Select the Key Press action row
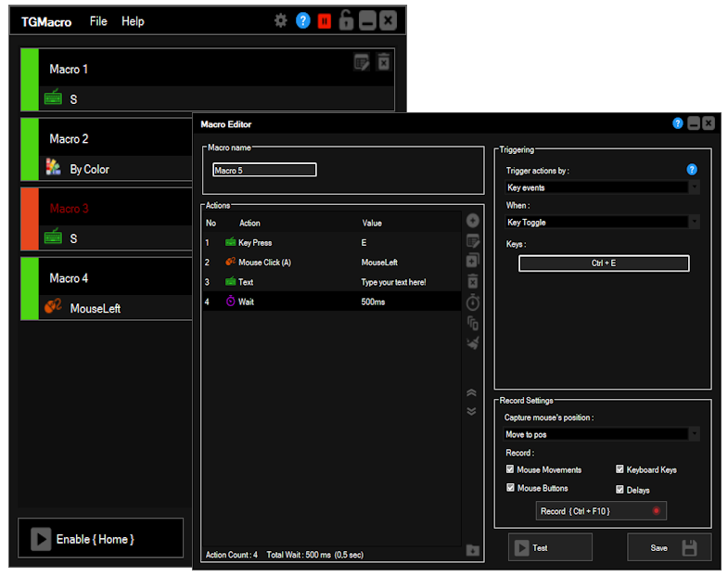This screenshot has height=577, width=728. pos(332,242)
